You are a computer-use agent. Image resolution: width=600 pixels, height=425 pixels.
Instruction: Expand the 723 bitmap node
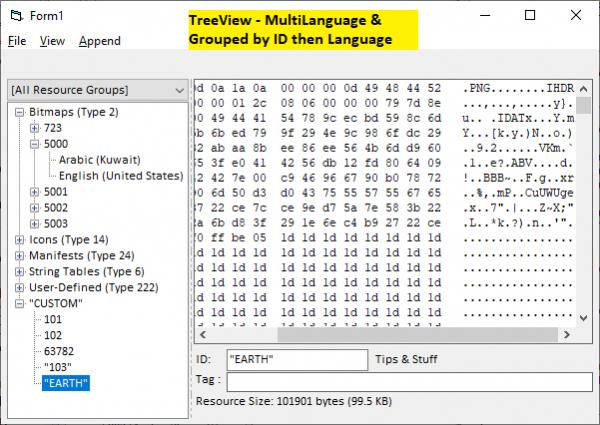pyautogui.click(x=34, y=128)
